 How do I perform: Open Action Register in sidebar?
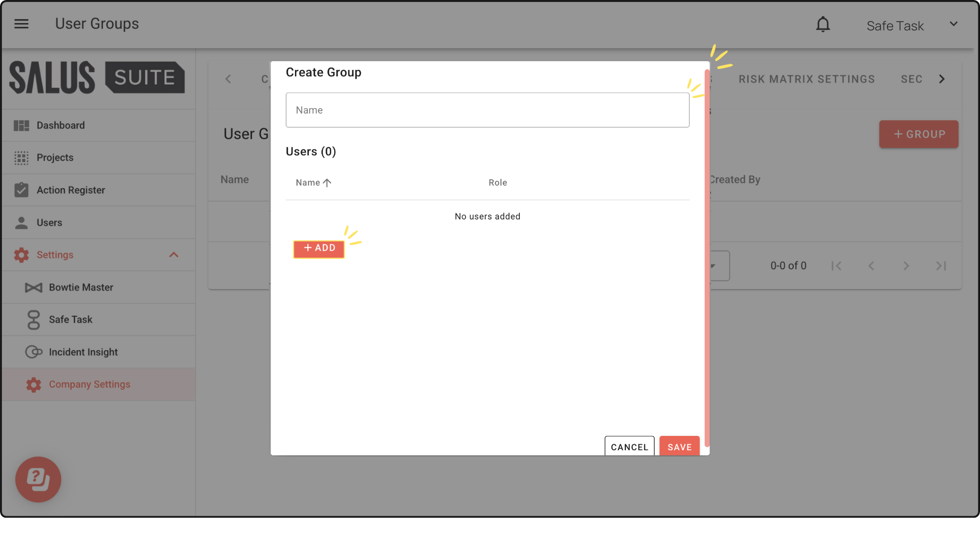[x=71, y=190]
